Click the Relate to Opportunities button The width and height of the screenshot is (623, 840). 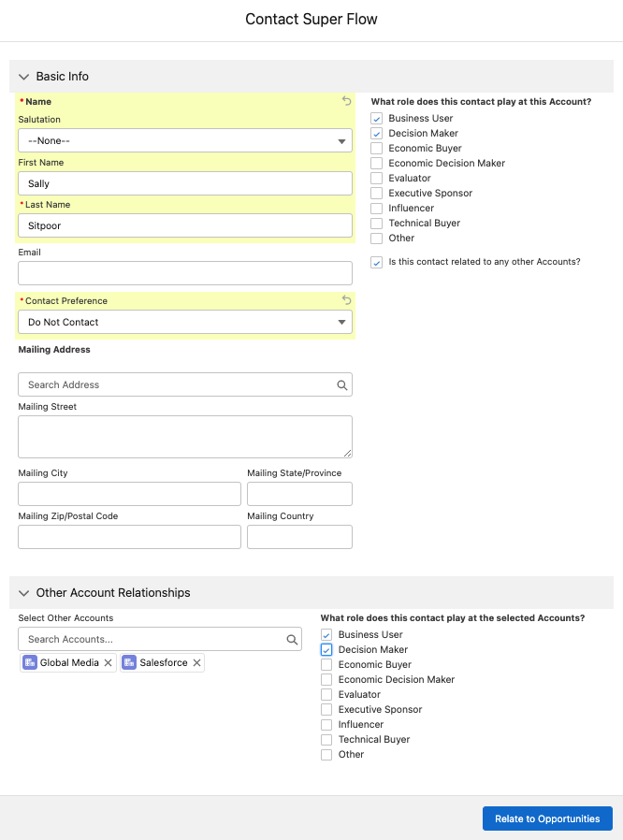click(547, 818)
